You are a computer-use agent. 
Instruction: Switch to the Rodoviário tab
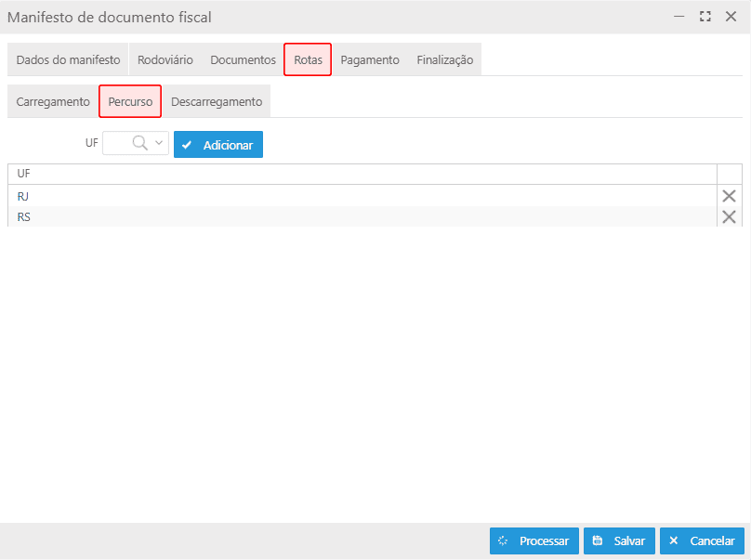pos(165,59)
